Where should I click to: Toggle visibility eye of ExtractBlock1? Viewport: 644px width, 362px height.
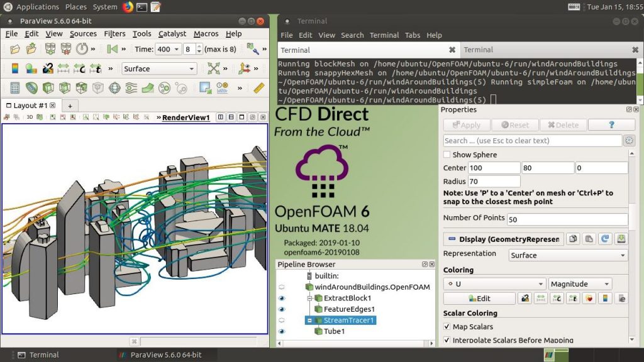coord(282,299)
